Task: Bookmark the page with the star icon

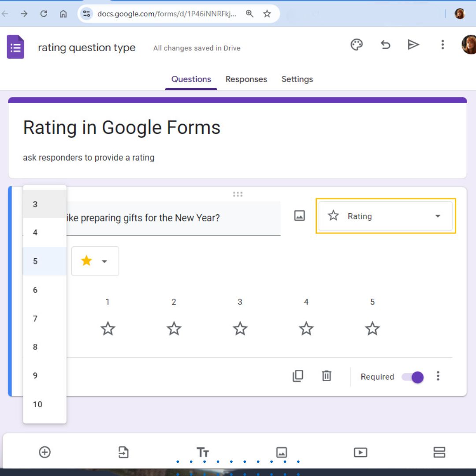Action: pyautogui.click(x=267, y=14)
